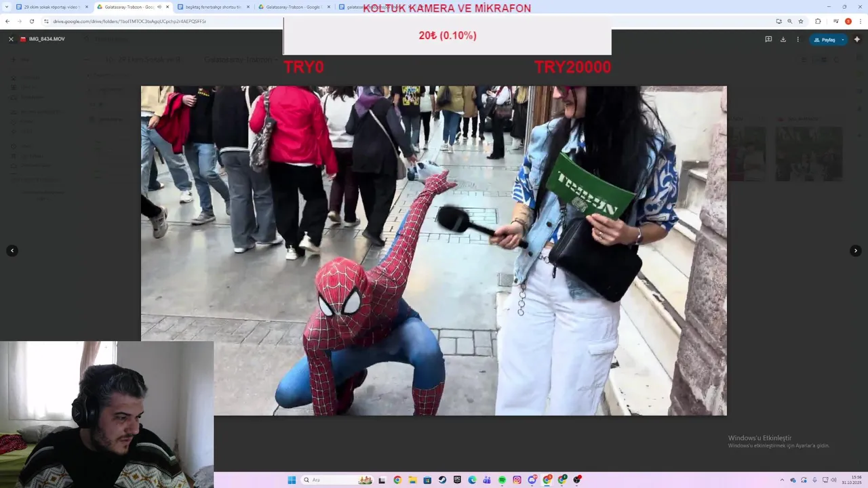Open volume control in system tray
The height and width of the screenshot is (488, 868).
tap(834, 480)
